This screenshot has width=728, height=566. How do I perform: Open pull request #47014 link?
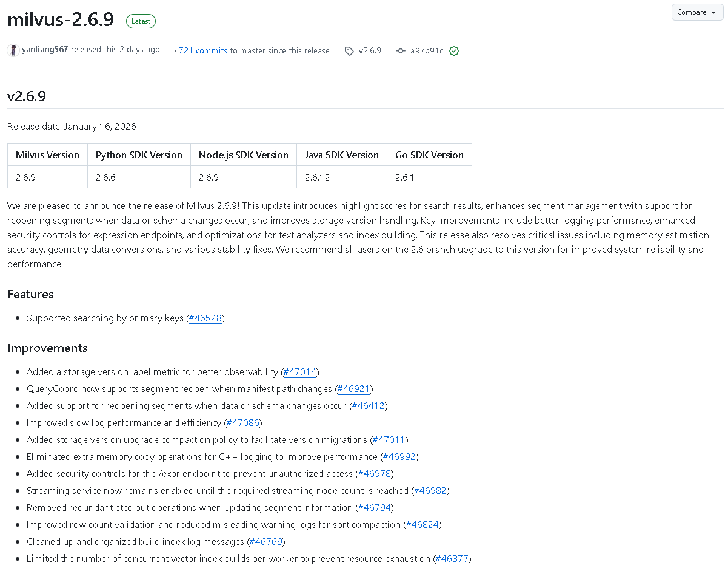pyautogui.click(x=300, y=372)
